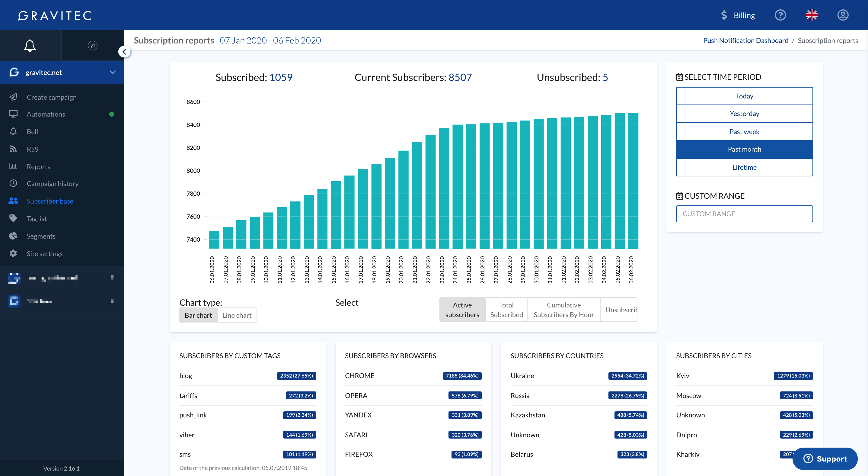Go to Push Notification Dashboard breadcrumb
Image resolution: width=868 pixels, height=476 pixels.
[x=746, y=40]
